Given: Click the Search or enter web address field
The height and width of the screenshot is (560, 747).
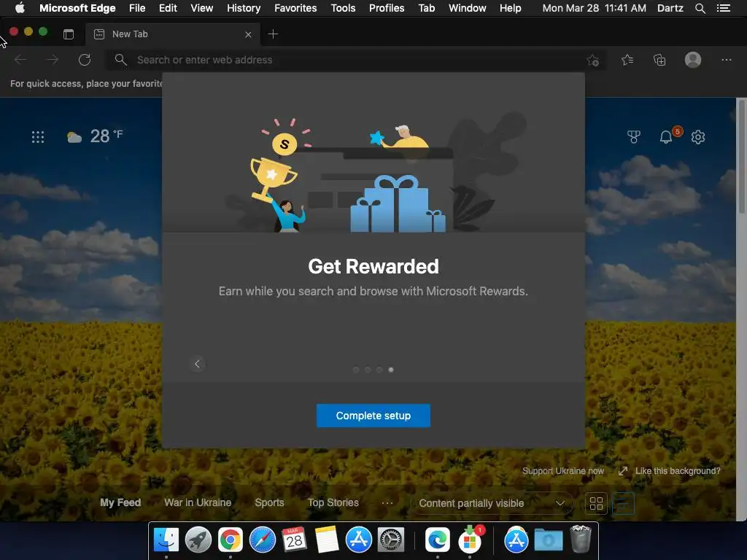Looking at the screenshot, I should (355, 60).
